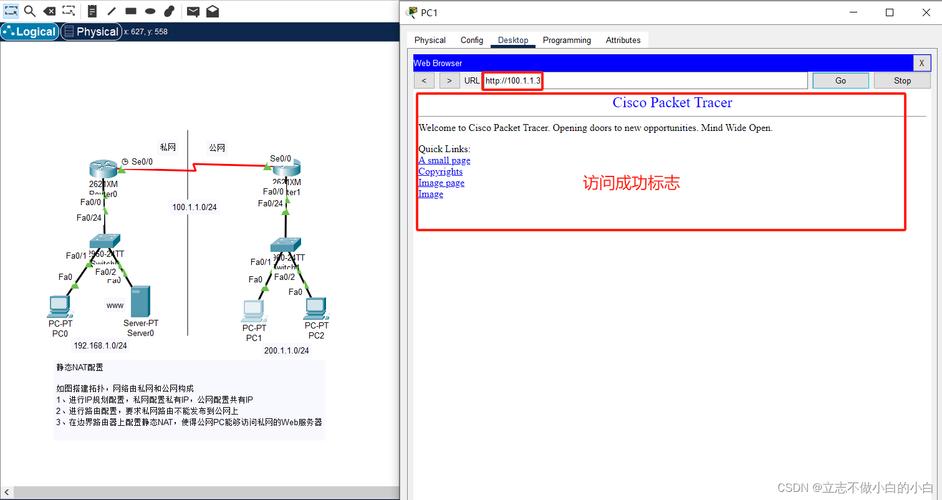Viewport: 942px width, 500px height.
Task: Go forward in the Web Browser
Action: pos(449,81)
